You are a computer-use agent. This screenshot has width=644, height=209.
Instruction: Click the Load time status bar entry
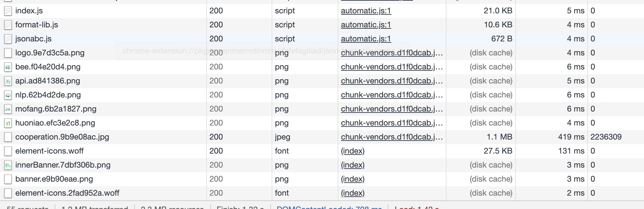click(x=416, y=207)
